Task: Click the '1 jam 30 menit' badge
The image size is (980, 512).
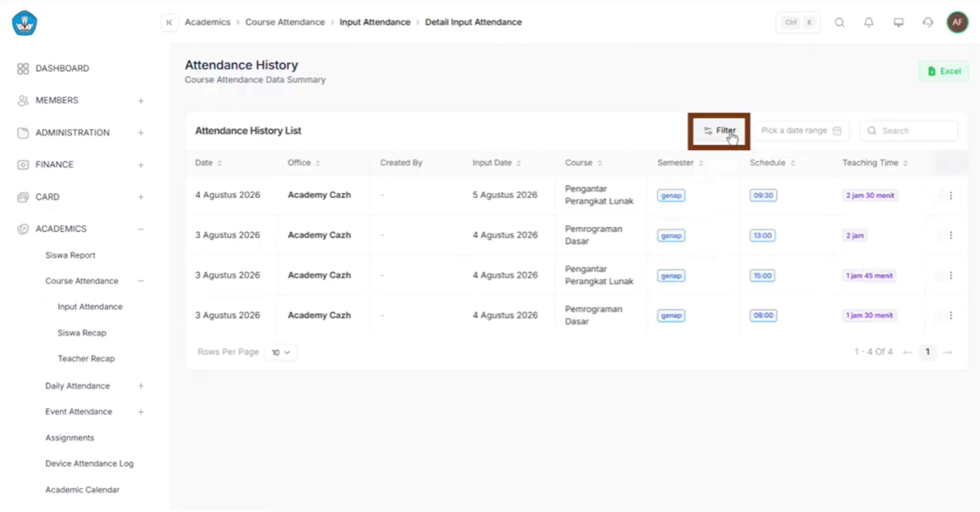Action: click(x=869, y=316)
